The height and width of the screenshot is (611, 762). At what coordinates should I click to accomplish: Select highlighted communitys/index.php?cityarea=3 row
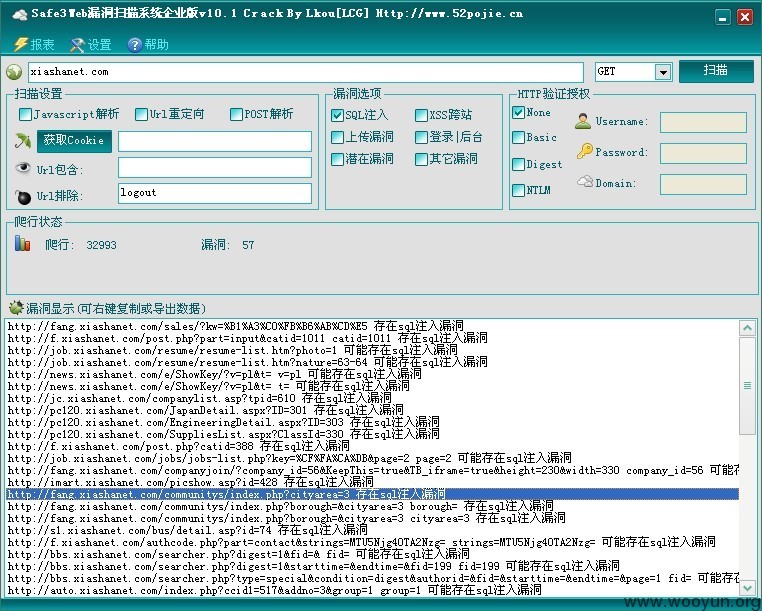(373, 494)
